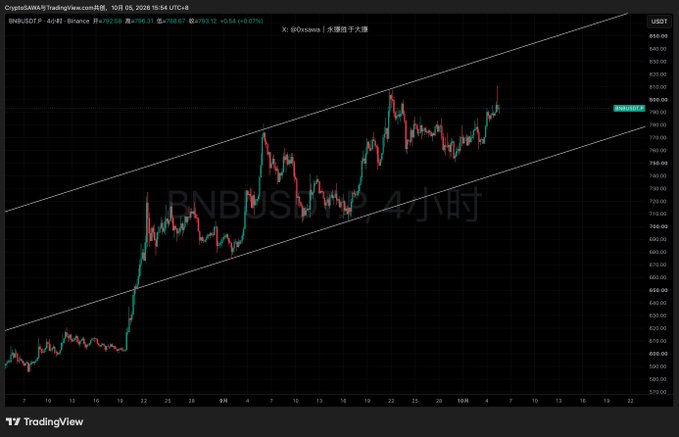Image resolution: width=679 pixels, height=437 pixels.
Task: Click the 9月 month label on time axis
Action: [x=223, y=401]
